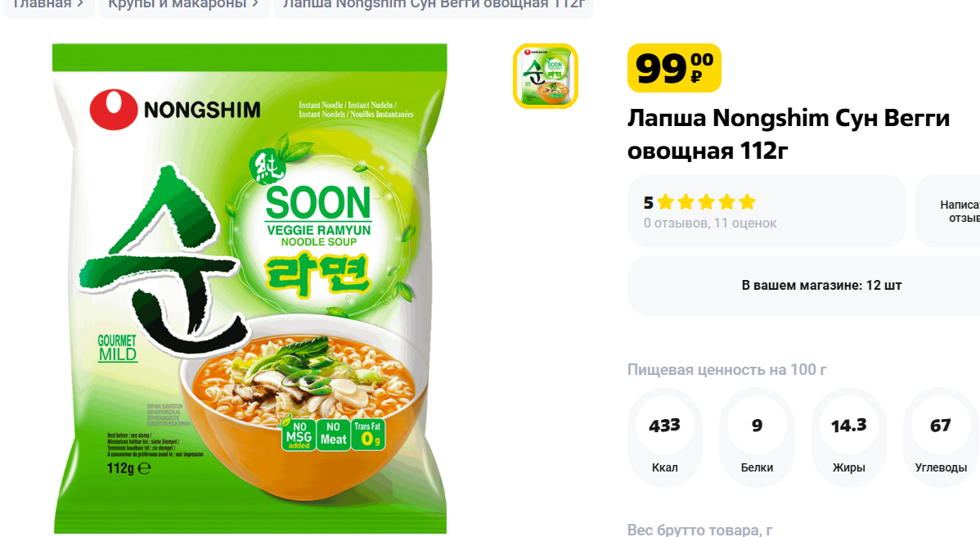Open the Крупы и макароны breadcrumb
This screenshot has height=537, width=980.
[x=184, y=5]
